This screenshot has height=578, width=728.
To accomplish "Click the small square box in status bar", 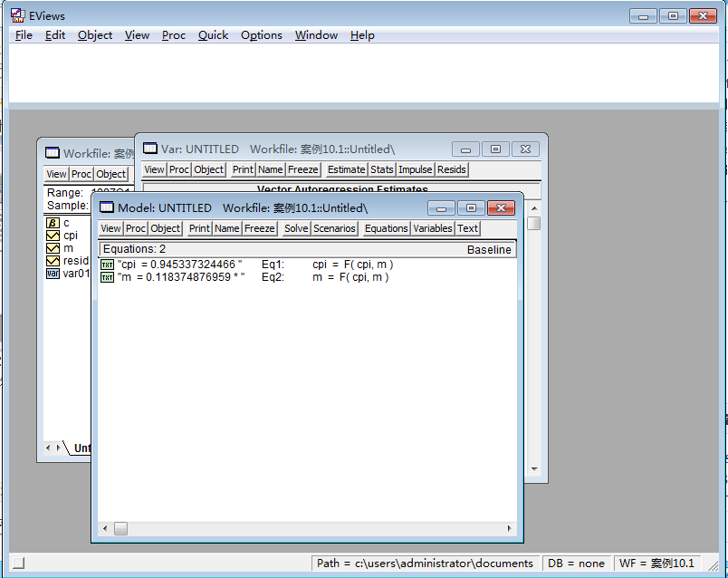I will pos(19,564).
